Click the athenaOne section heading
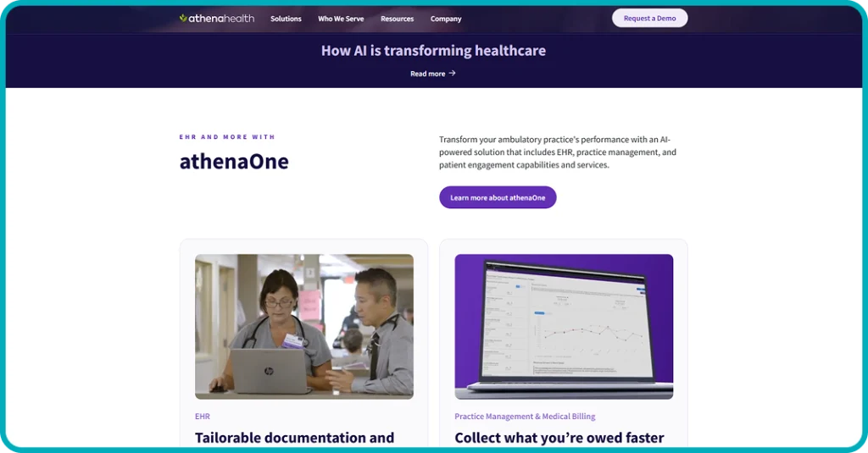Image resolution: width=868 pixels, height=453 pixels. [234, 161]
